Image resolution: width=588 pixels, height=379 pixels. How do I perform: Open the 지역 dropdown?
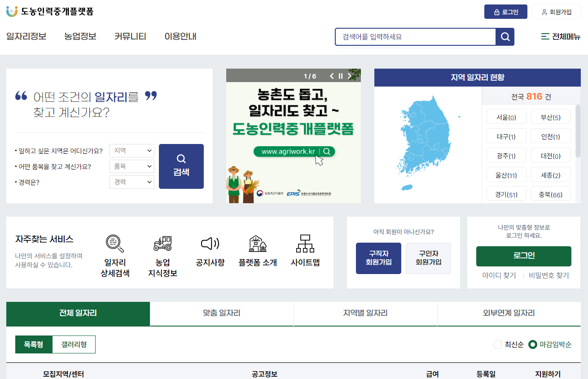click(x=132, y=150)
